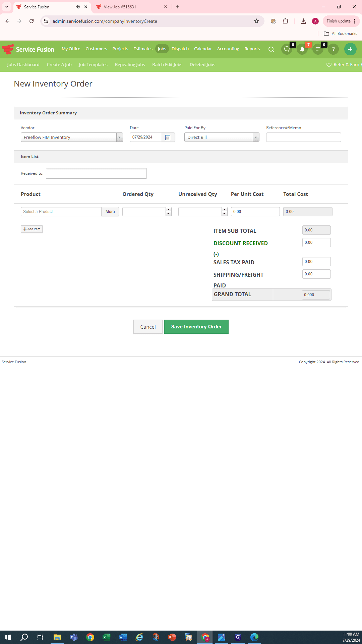View site information icon in address bar

click(x=46, y=21)
